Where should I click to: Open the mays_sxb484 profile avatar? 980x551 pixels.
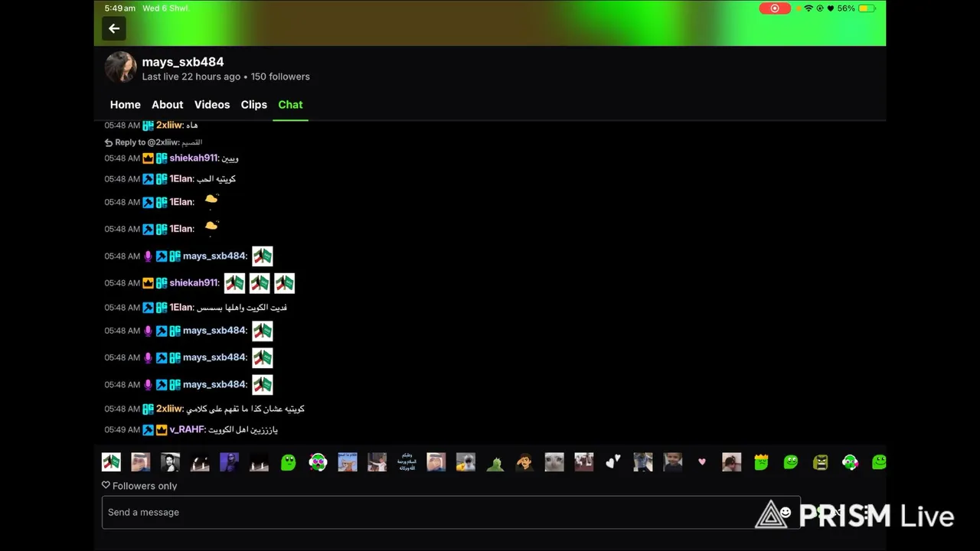pos(120,67)
